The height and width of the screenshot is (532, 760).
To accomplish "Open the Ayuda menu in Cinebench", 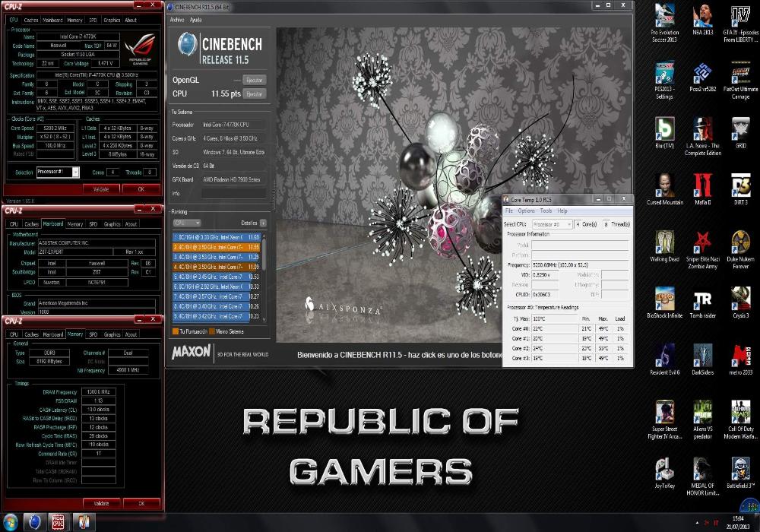I will pyautogui.click(x=196, y=20).
